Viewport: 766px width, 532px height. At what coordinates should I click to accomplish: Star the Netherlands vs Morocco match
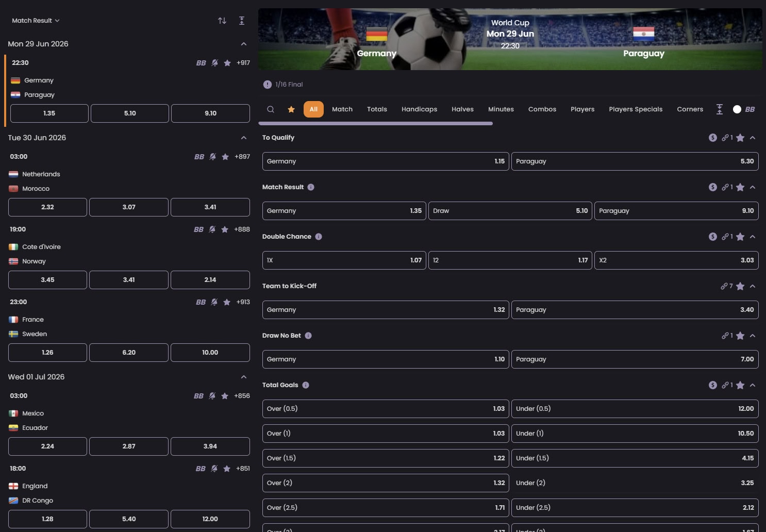(225, 157)
